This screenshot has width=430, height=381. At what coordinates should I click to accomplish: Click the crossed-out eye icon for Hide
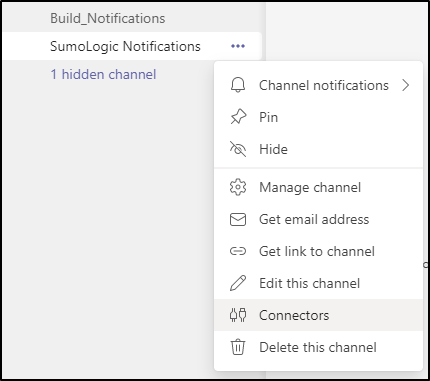point(238,149)
